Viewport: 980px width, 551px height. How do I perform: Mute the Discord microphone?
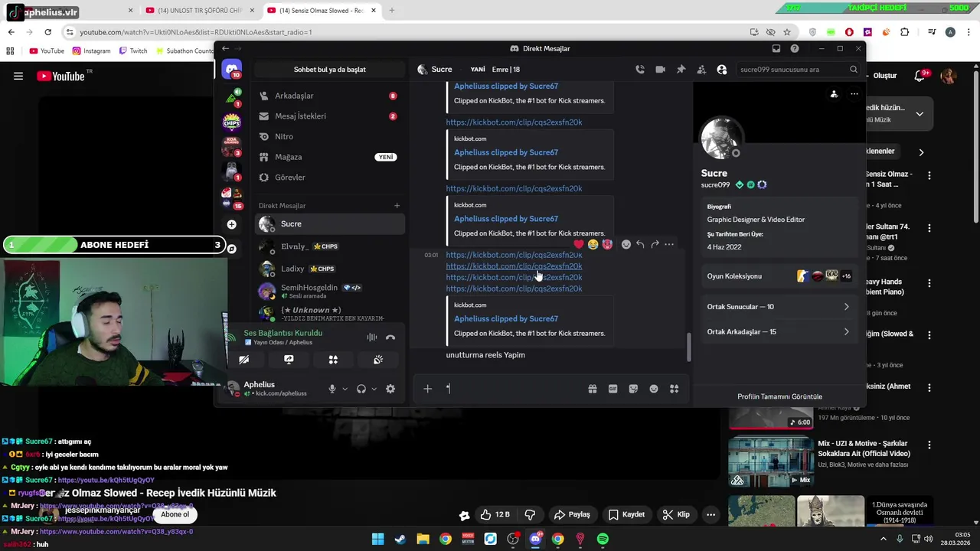[x=332, y=390]
